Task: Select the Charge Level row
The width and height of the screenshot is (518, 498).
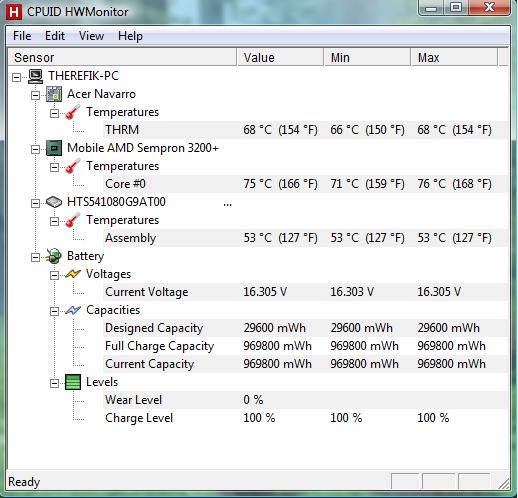Action: click(x=305, y=418)
